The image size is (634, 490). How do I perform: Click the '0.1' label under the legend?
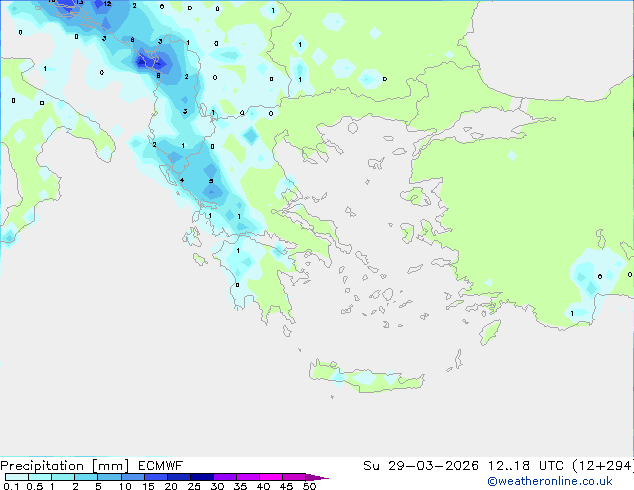11,486
